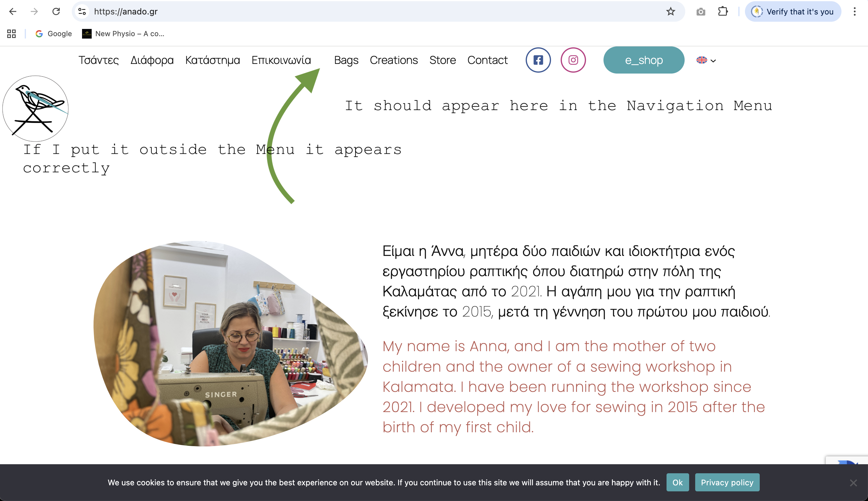868x501 pixels.
Task: Open the Τσάντες menu item
Action: [x=98, y=60]
